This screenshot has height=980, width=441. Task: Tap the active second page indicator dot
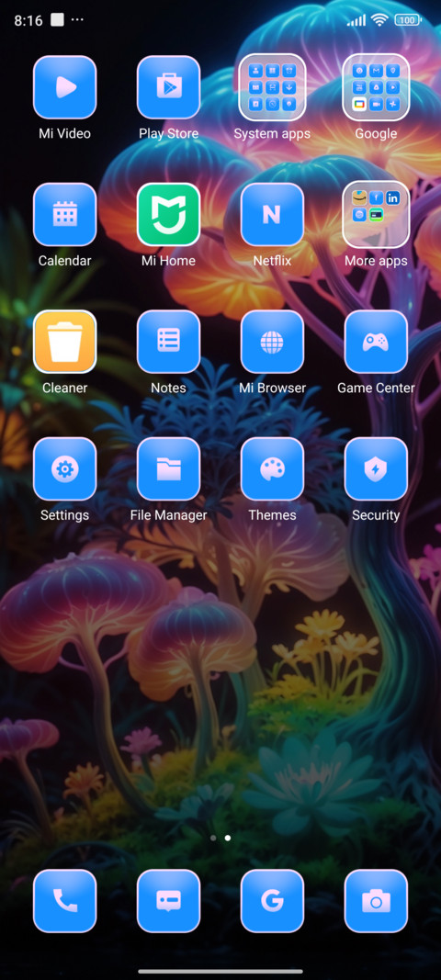pos(228,838)
